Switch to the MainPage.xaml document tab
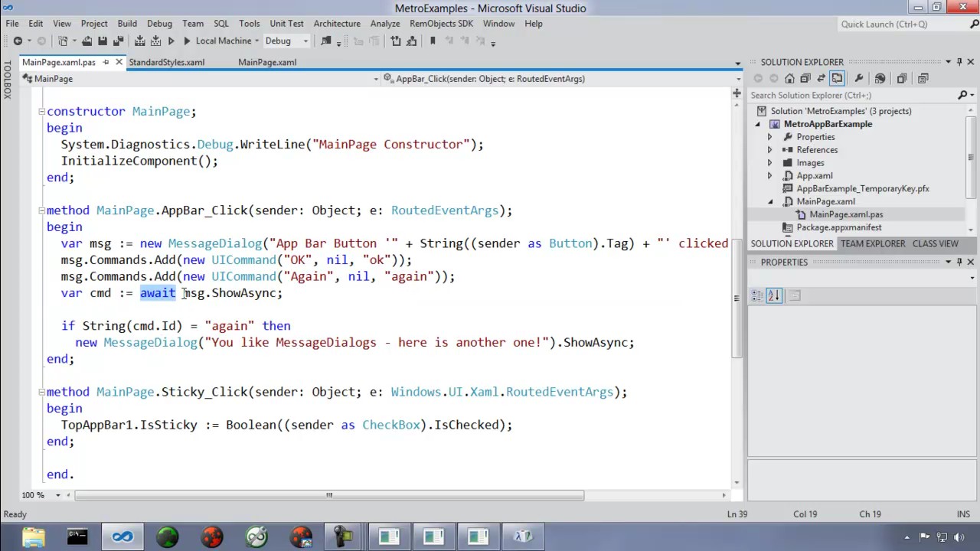 267,62
